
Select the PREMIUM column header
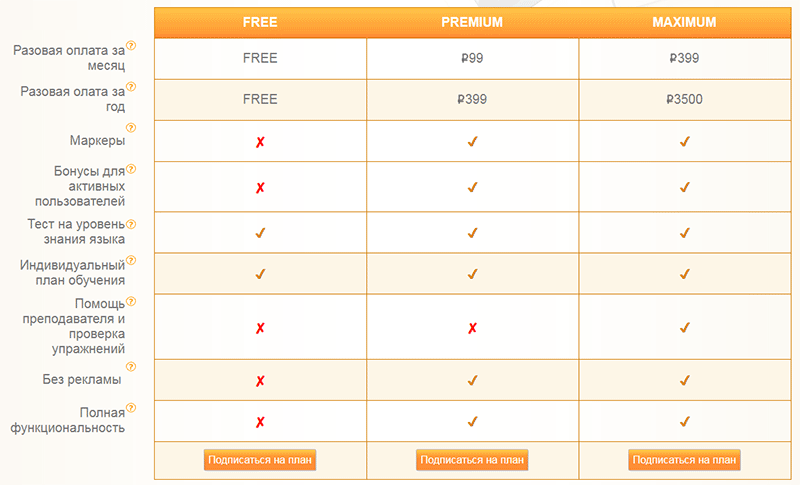(x=472, y=22)
